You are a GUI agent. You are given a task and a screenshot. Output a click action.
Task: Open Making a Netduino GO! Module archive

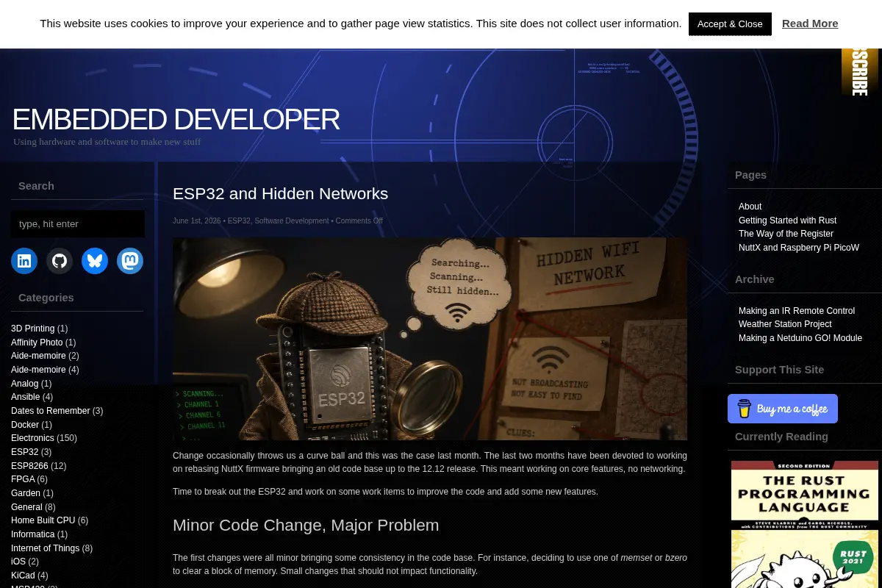(x=800, y=338)
